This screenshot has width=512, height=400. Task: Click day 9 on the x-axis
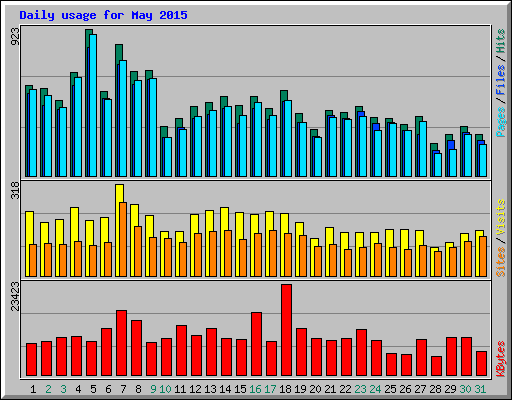pos(153,389)
